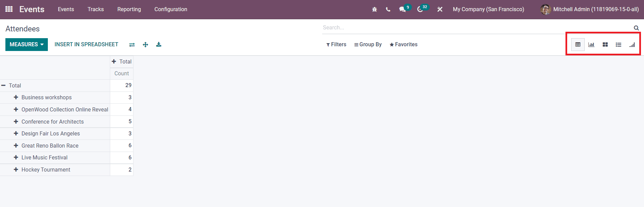Open the My Company (San Francisco) switcher
644x207 pixels.
pyautogui.click(x=488, y=9)
